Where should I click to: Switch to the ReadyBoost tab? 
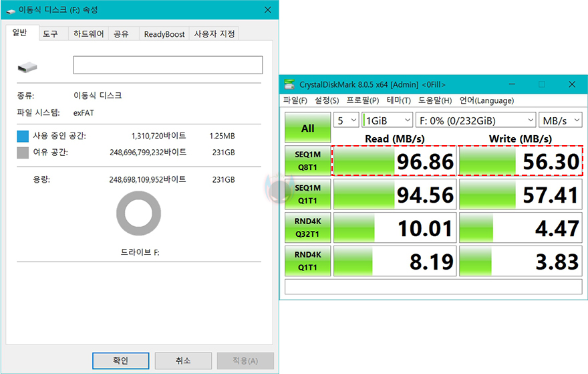[x=164, y=34]
